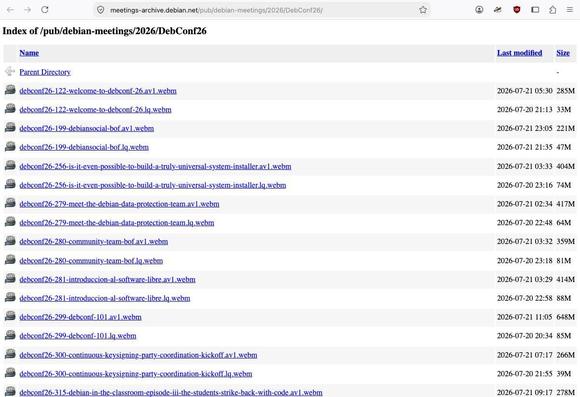This screenshot has width=580, height=397.
Task: Sort listing by Size column
Action: [x=563, y=53]
